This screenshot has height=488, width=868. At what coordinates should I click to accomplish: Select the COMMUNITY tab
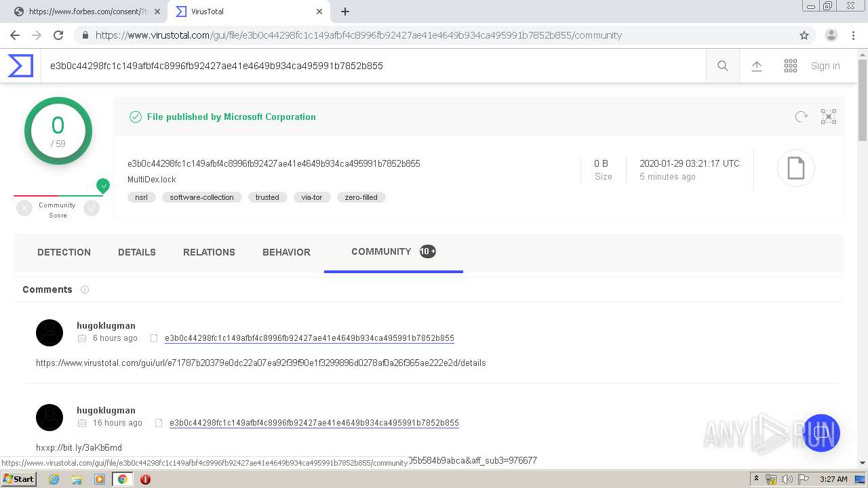pos(393,251)
